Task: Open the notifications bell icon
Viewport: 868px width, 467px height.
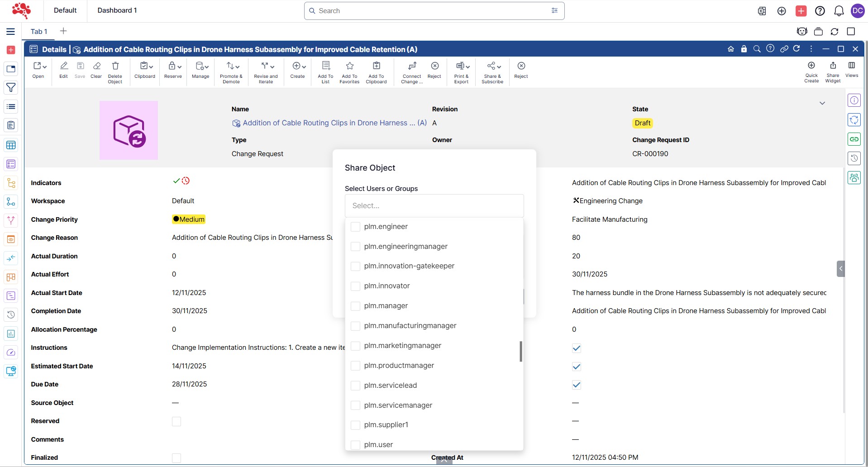Action: [839, 11]
